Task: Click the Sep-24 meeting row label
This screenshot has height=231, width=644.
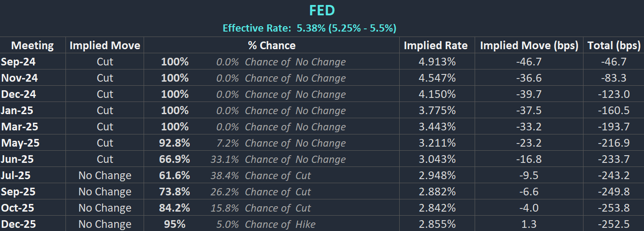Action: coord(19,62)
